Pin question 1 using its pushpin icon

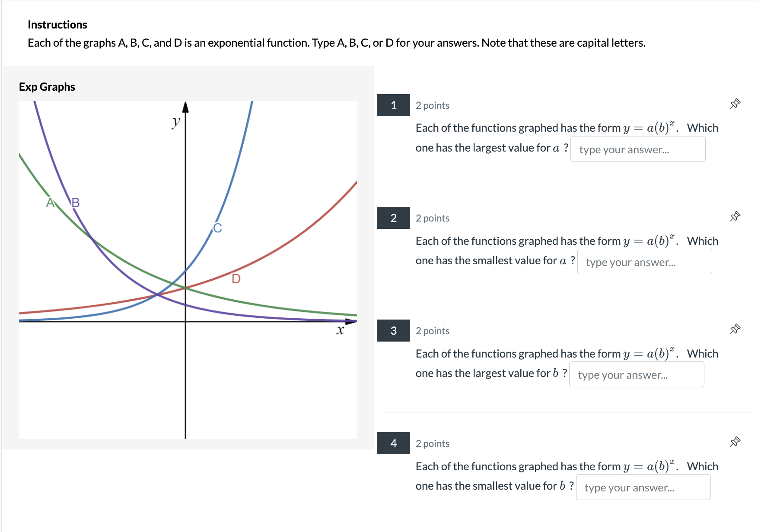tap(735, 104)
